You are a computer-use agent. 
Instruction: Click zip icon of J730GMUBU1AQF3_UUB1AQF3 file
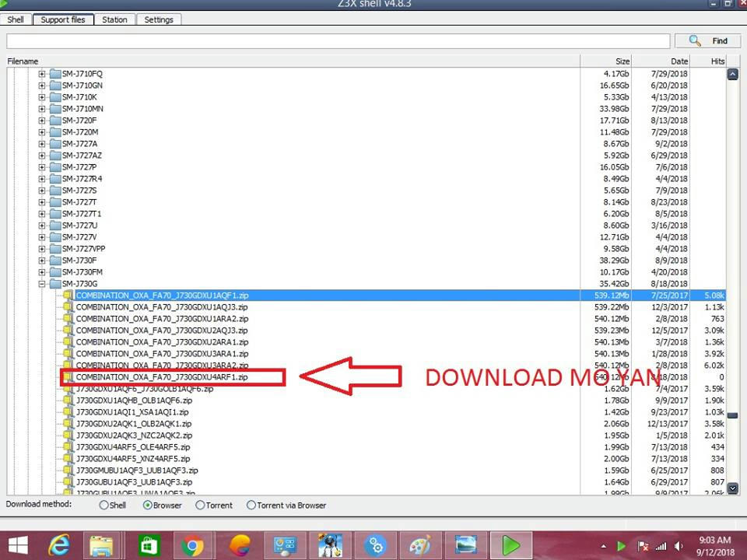click(x=68, y=471)
